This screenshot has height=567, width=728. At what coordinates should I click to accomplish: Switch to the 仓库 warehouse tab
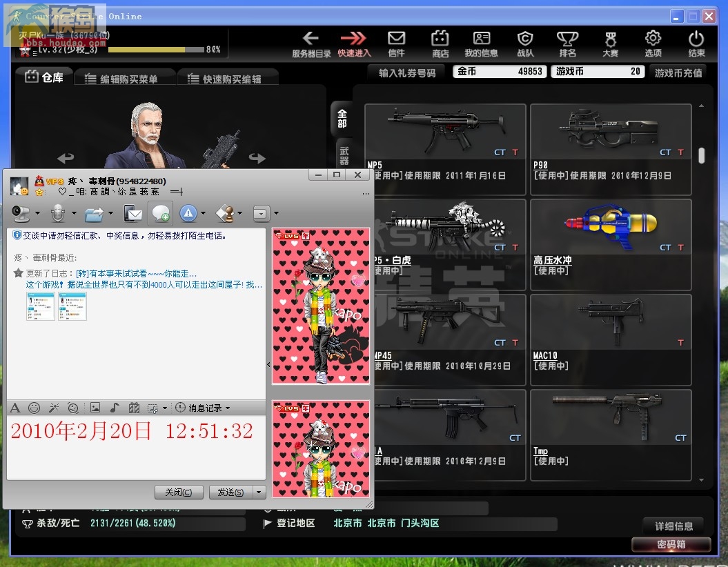click(44, 77)
